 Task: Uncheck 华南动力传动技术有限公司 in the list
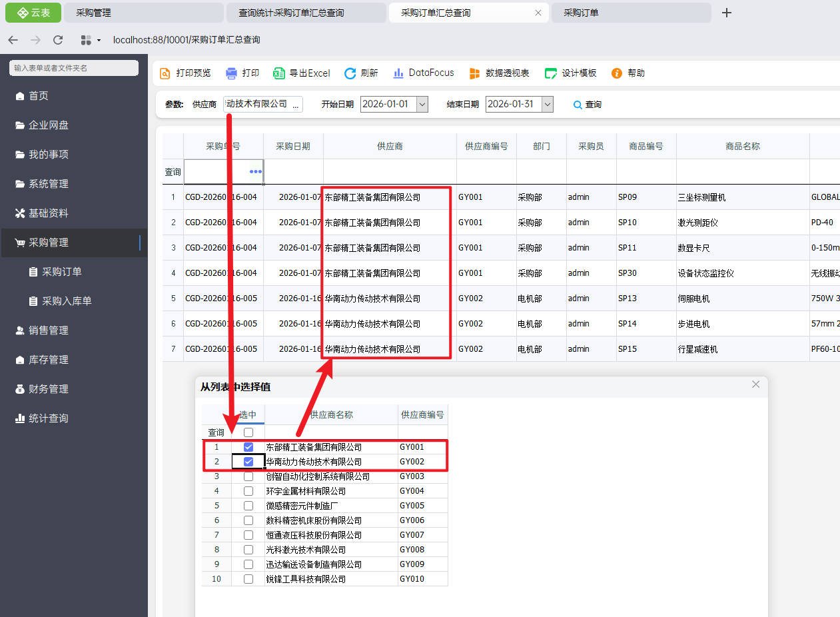(248, 462)
